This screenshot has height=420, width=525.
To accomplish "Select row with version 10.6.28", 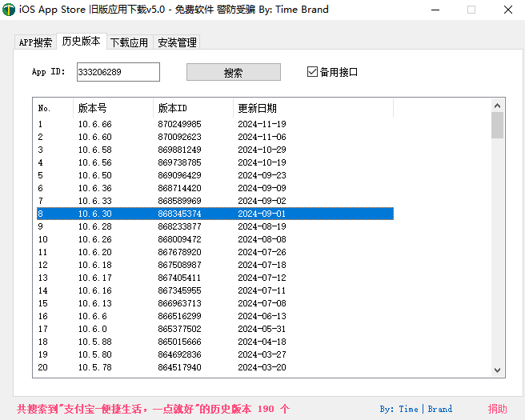I will pos(215,226).
